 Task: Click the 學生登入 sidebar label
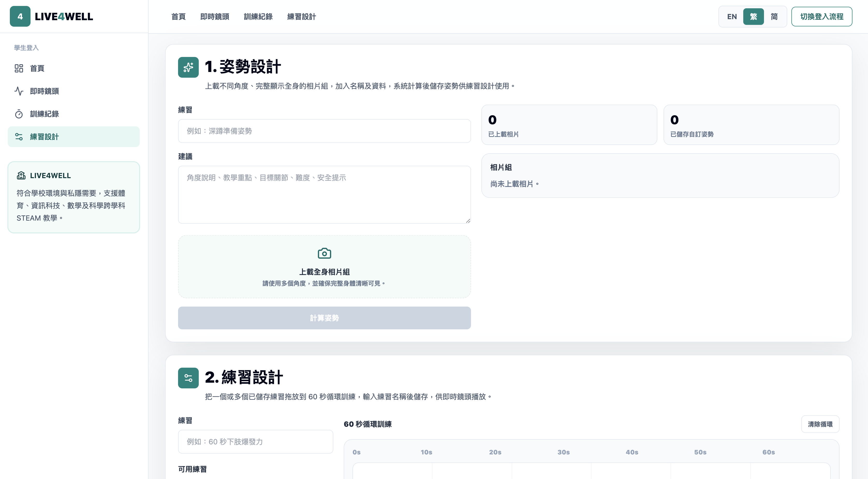[x=26, y=48]
